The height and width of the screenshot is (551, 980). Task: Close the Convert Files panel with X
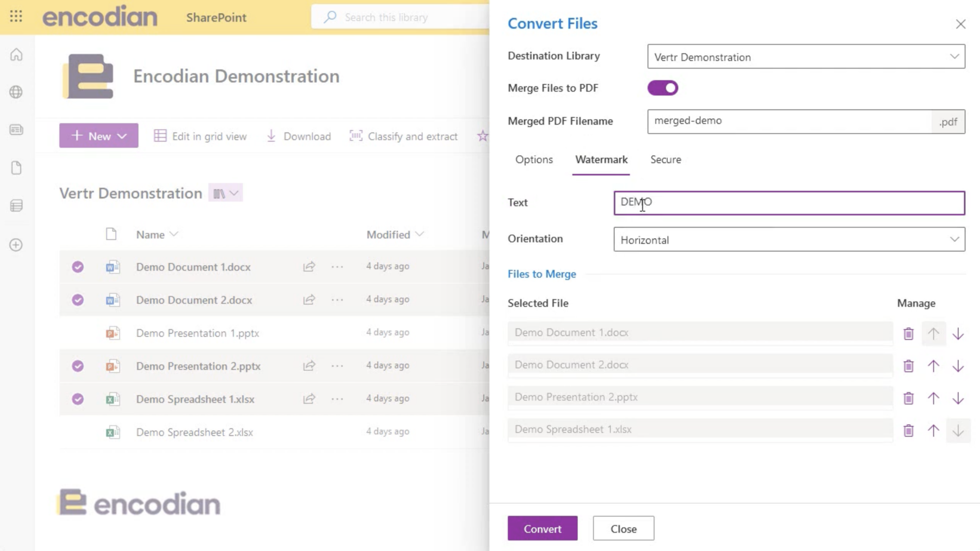960,24
